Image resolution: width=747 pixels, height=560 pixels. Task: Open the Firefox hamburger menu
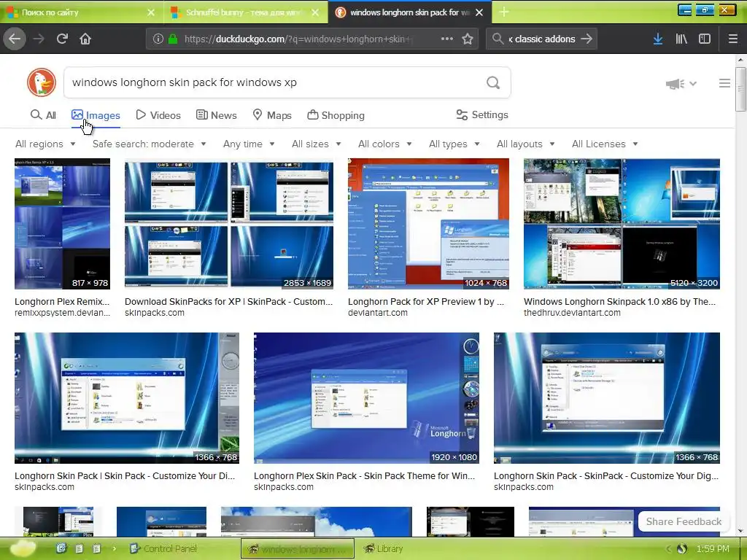click(x=733, y=39)
